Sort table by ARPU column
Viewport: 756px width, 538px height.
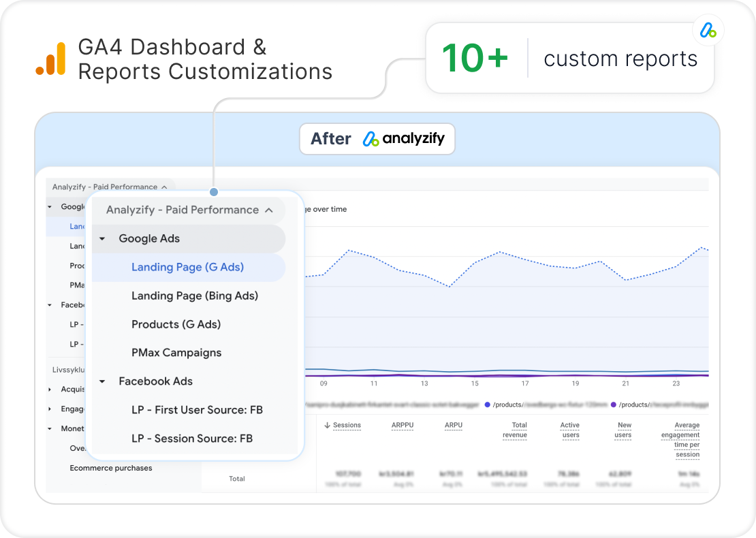(x=453, y=425)
